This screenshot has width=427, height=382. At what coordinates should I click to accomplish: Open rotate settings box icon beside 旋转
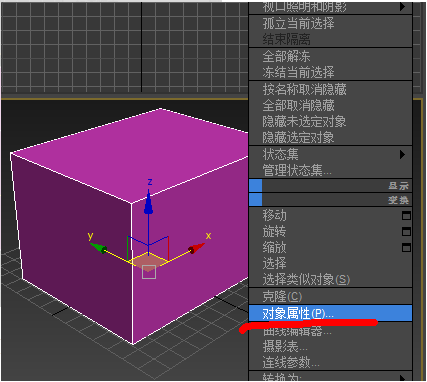(406, 232)
